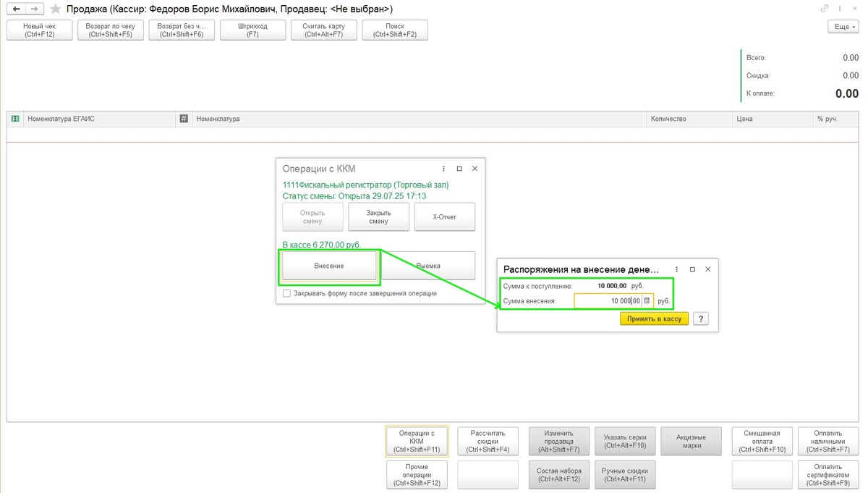Click Указать серии button
The width and height of the screenshot is (868, 493).
tap(625, 441)
